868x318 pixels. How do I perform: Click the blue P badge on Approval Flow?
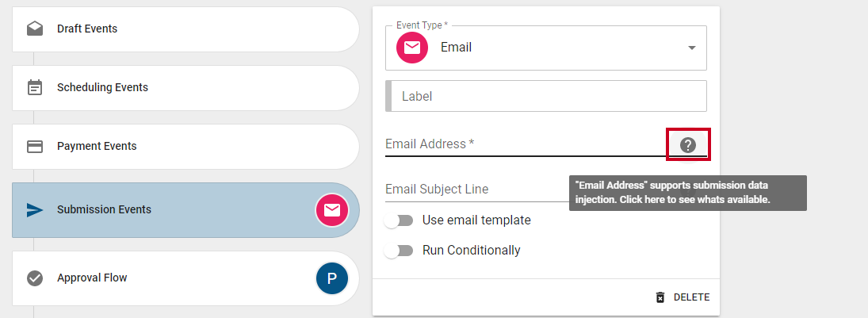pos(332,278)
